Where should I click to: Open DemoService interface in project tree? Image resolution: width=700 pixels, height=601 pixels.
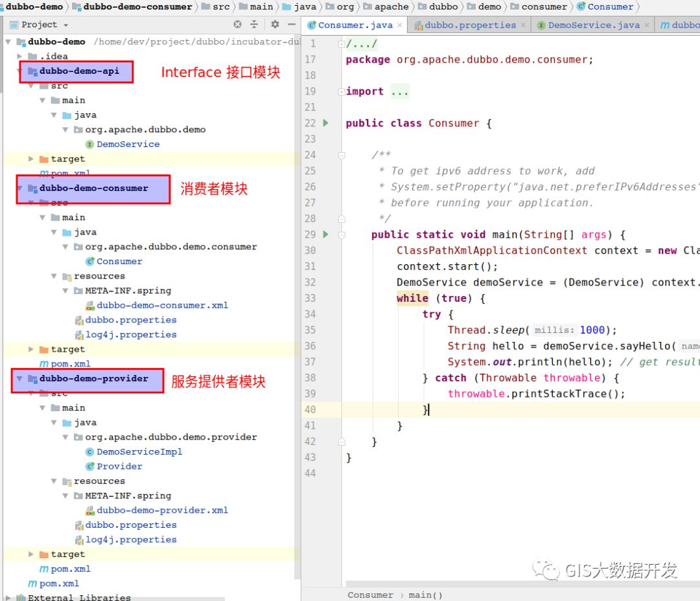pos(128,144)
